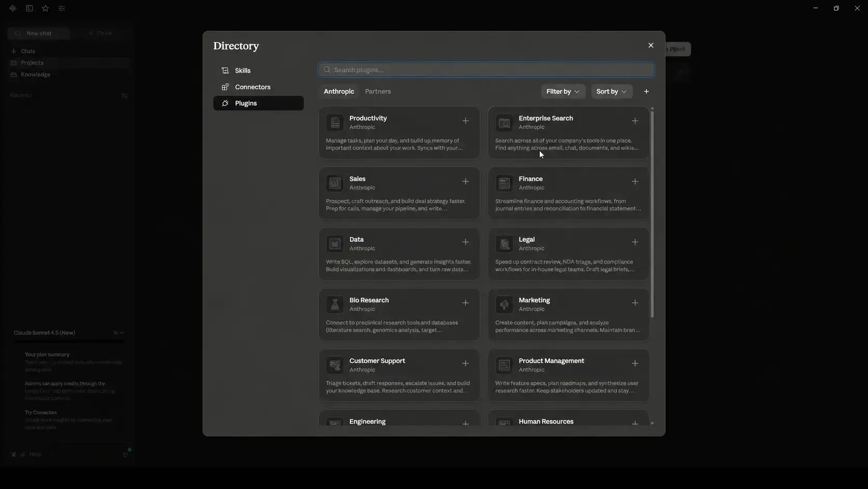Open the Connectors section
Screen dimensions: 868x489
coord(258,87)
